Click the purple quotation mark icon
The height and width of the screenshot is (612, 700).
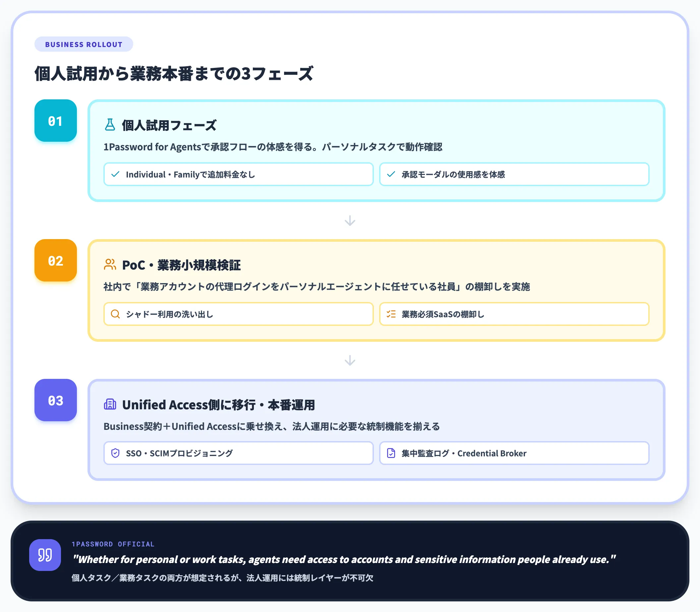45,555
